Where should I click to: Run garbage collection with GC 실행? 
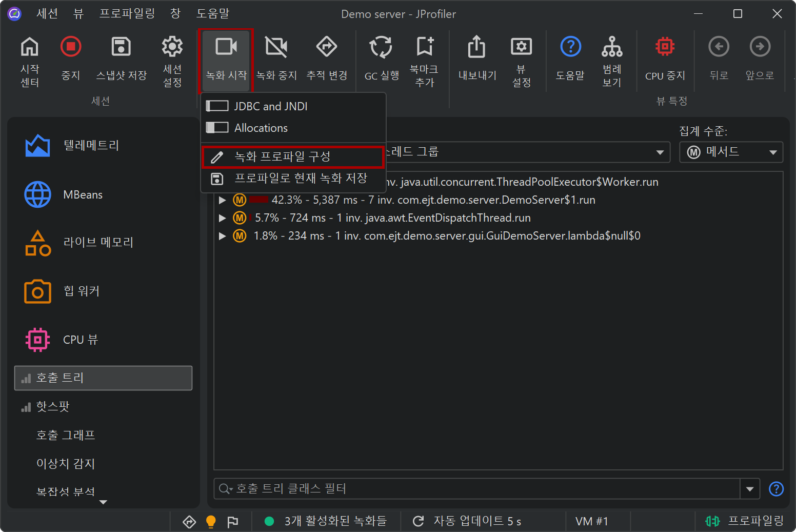(x=381, y=47)
